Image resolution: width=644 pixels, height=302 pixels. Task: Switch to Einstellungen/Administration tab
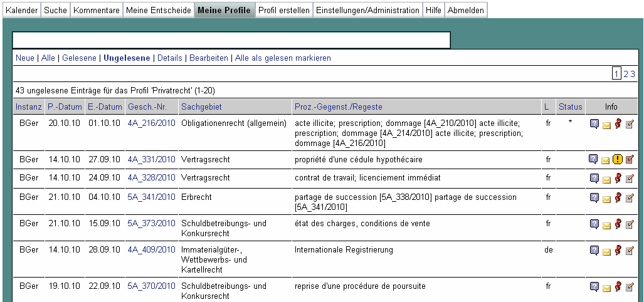click(367, 10)
